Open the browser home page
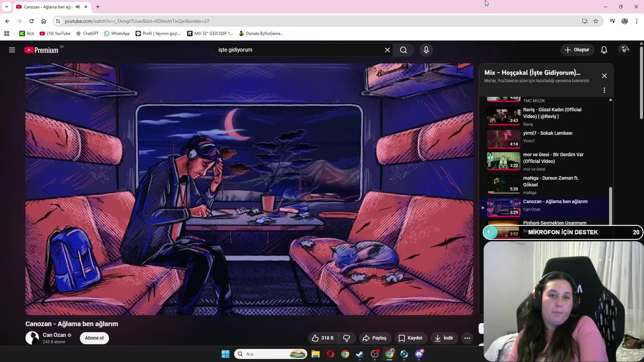Viewport: 644px width, 362px height. (43, 21)
